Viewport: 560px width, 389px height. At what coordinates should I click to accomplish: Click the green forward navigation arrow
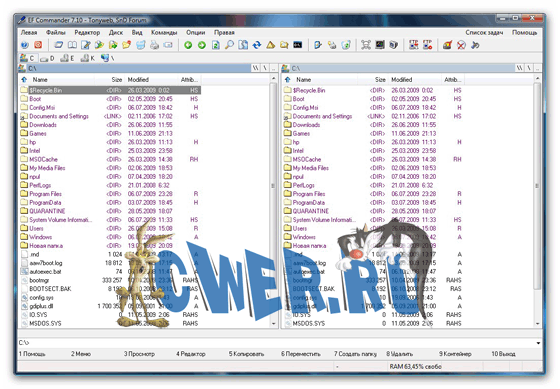click(202, 45)
